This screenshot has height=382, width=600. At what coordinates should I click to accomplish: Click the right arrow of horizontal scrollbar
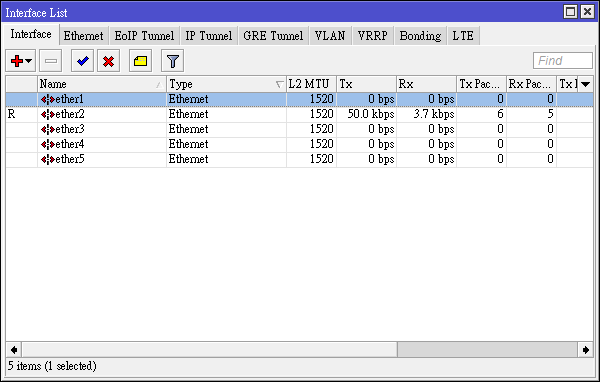click(585, 349)
